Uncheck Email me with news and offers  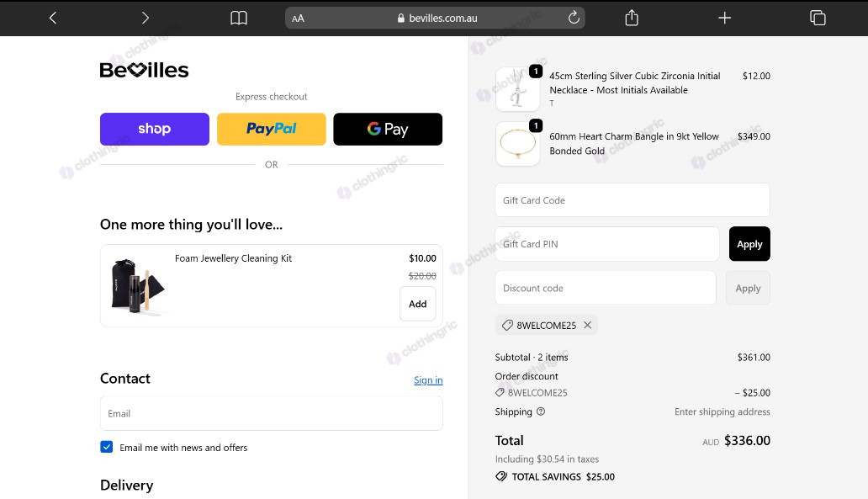(106, 447)
